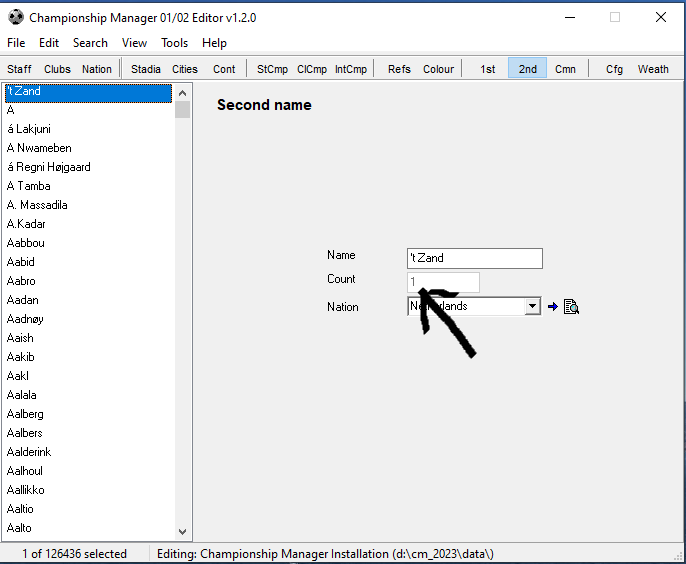Select the 2nd names toolbar button
The height and width of the screenshot is (564, 686).
tap(528, 69)
